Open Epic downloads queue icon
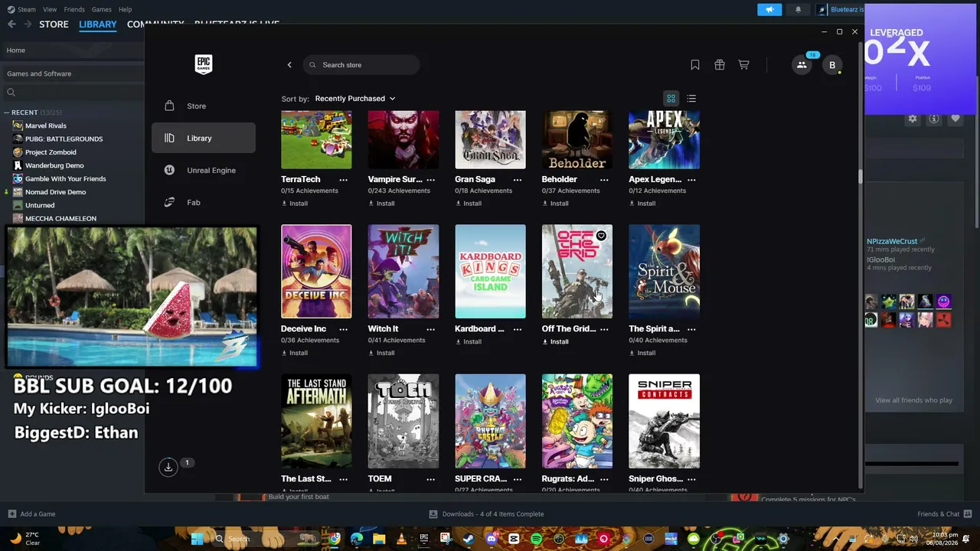 point(168,467)
